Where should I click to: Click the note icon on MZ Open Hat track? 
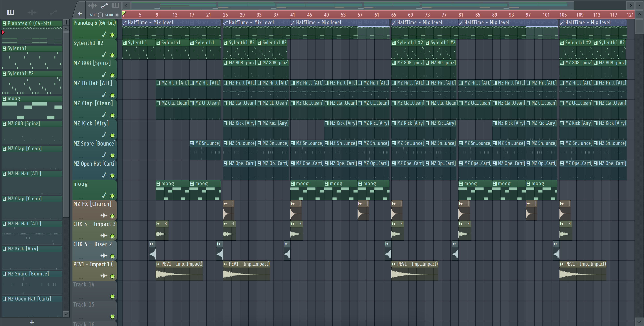[x=104, y=174]
